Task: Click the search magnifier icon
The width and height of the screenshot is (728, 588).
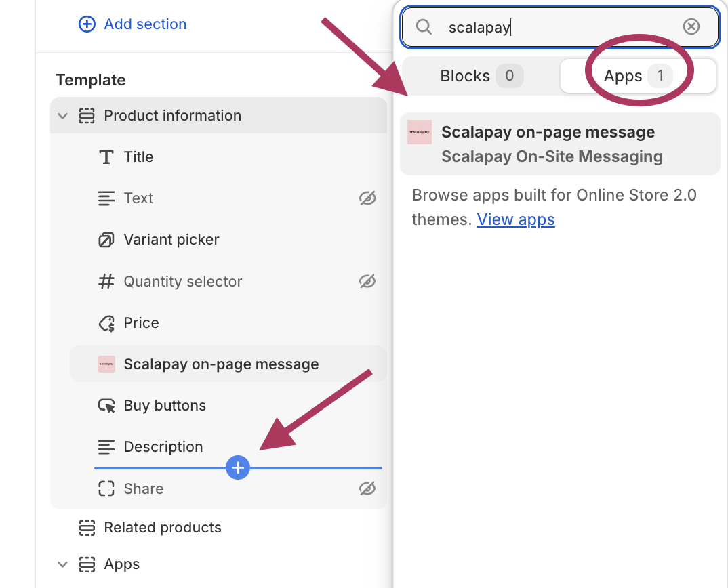Action: tap(424, 27)
